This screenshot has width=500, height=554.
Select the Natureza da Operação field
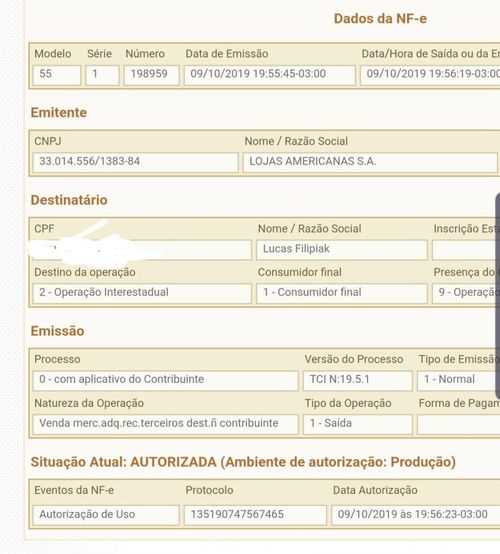point(165,424)
